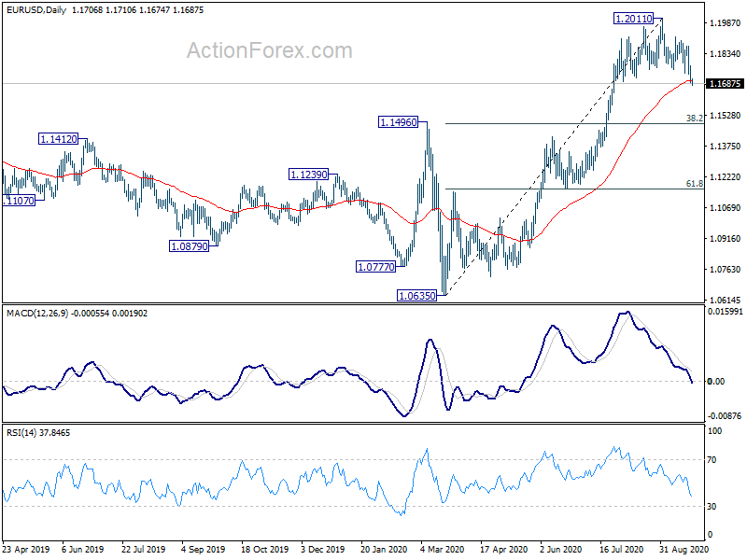Click the 1.07770 price label
Screen dimensions: 747x560
(x=376, y=267)
